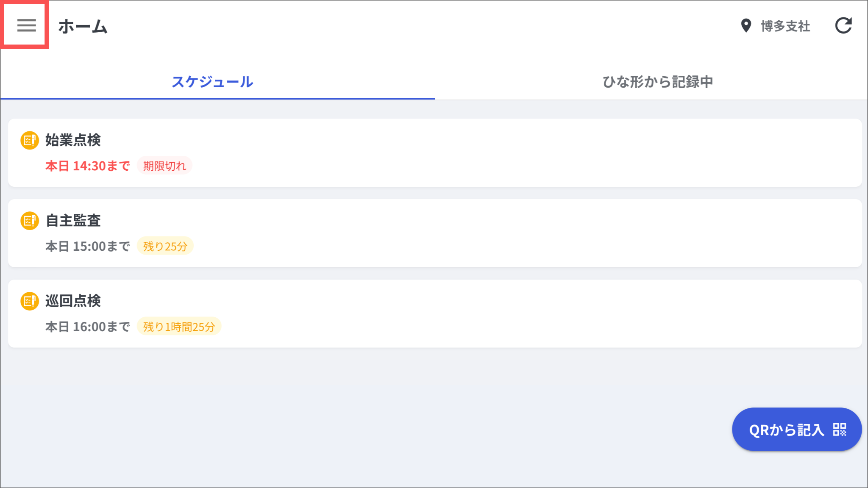Click the 本日 16:00まで deadline text
The image size is (868, 488).
(88, 327)
